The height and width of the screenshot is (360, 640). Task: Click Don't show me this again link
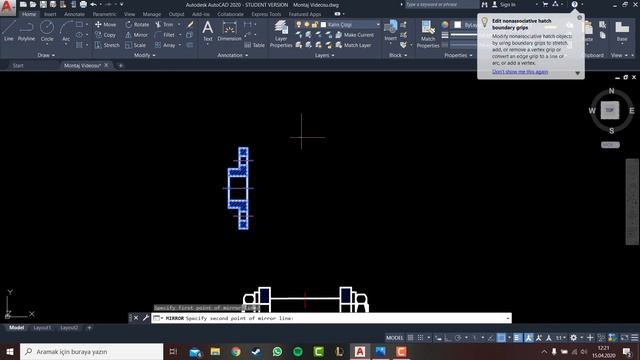tap(520, 72)
